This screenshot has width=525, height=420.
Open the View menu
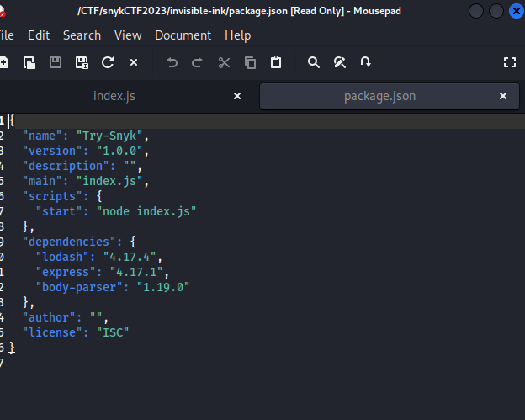click(128, 35)
